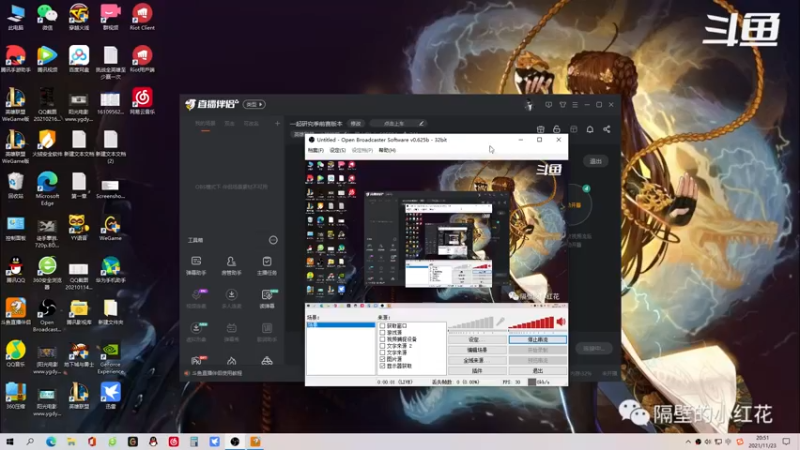Switch to the second scene tab in 直播伴侣

click(x=230, y=123)
